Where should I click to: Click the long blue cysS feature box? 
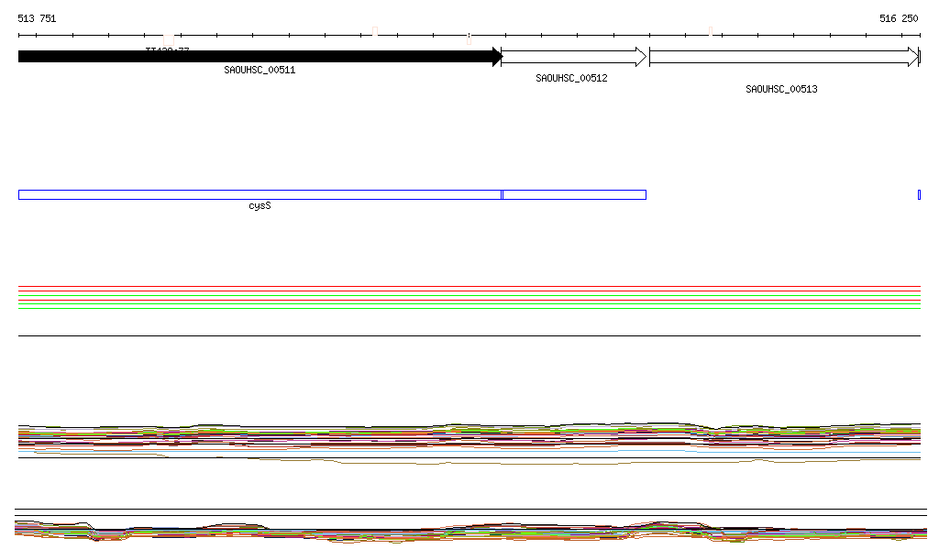(260, 194)
